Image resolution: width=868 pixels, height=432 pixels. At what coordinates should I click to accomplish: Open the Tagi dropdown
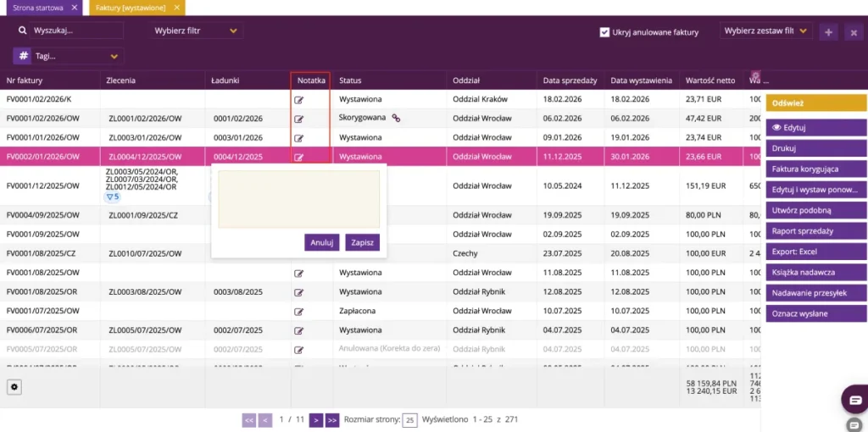(78, 56)
